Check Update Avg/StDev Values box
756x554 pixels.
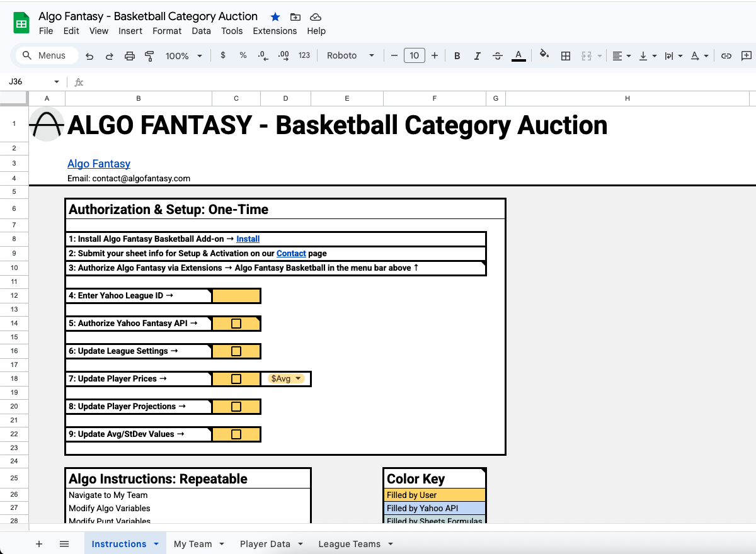tap(236, 434)
